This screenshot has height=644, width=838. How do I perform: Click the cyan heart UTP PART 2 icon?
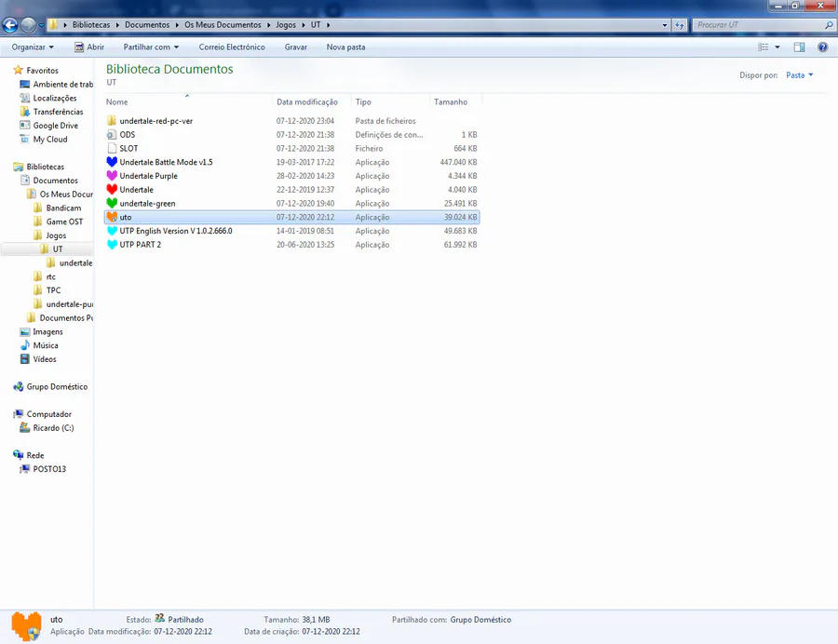112,245
